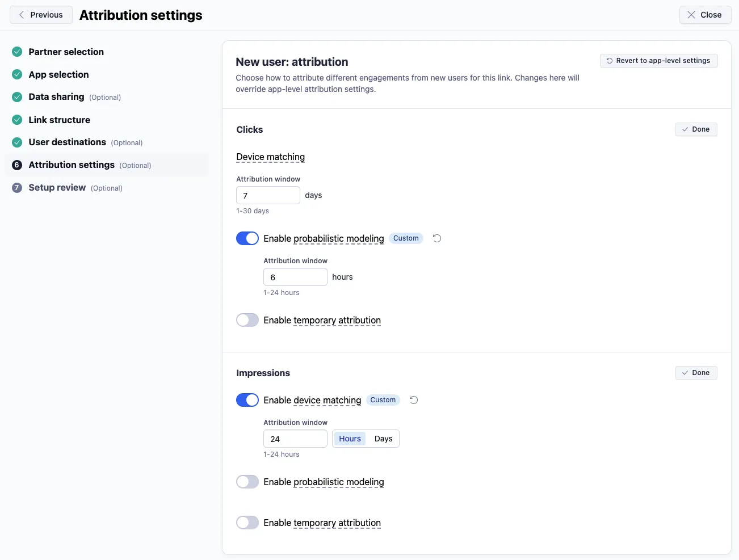The width and height of the screenshot is (739, 560).
Task: Enable temporary attribution under Clicks
Action: (247, 320)
